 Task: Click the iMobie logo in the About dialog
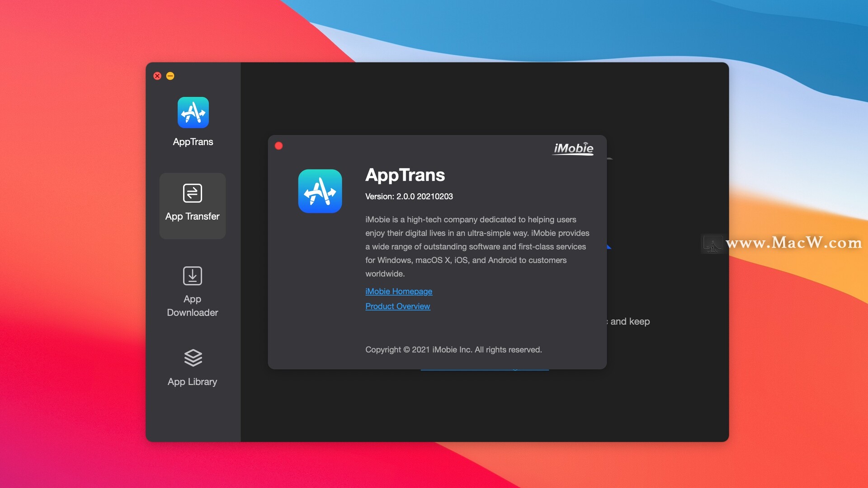pyautogui.click(x=573, y=148)
